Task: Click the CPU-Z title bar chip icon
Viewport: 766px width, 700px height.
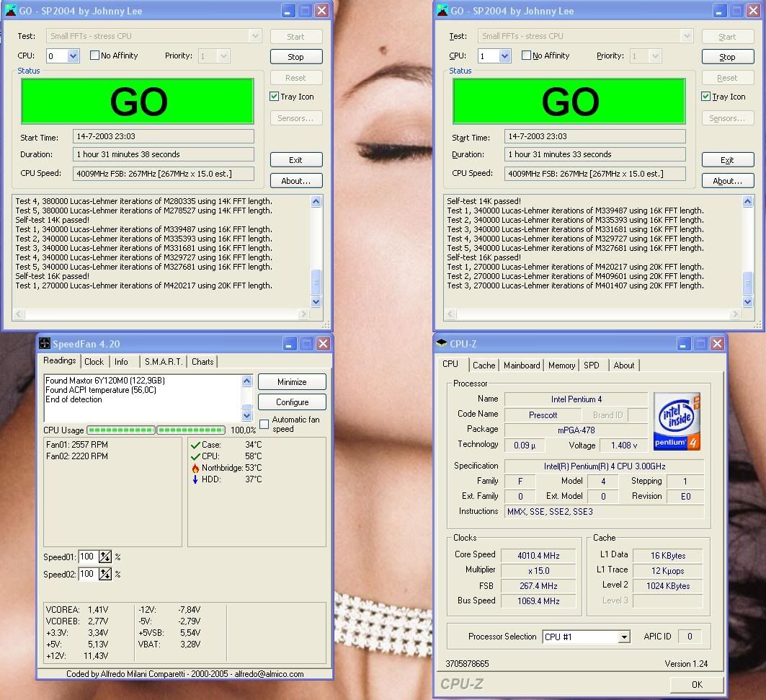Action: click(442, 344)
